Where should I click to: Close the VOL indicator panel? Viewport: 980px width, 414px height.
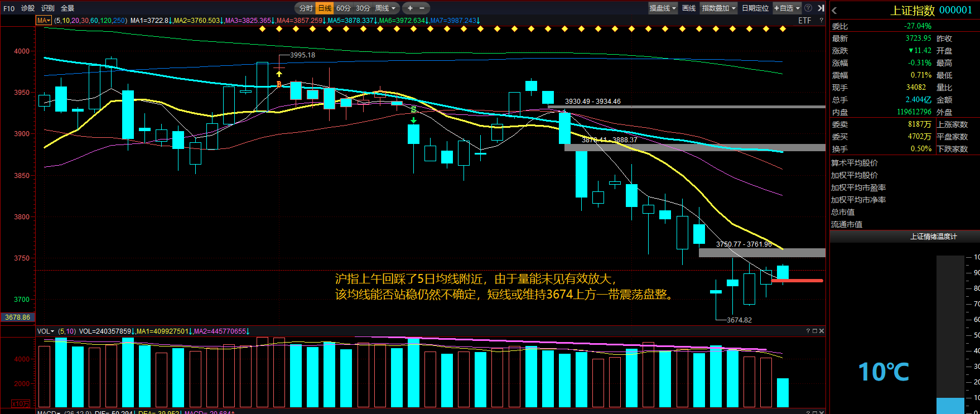[x=821, y=331]
